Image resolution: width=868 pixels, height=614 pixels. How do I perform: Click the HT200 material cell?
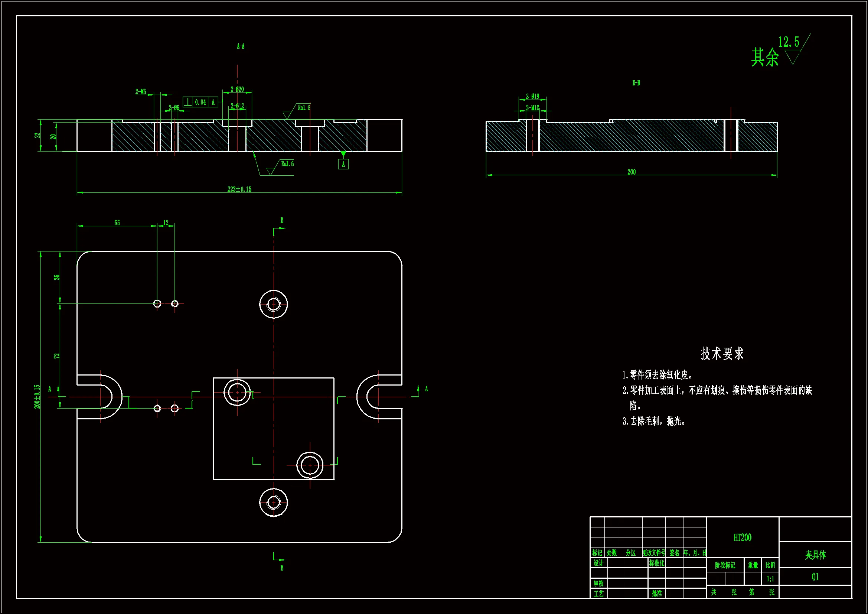[742, 537]
